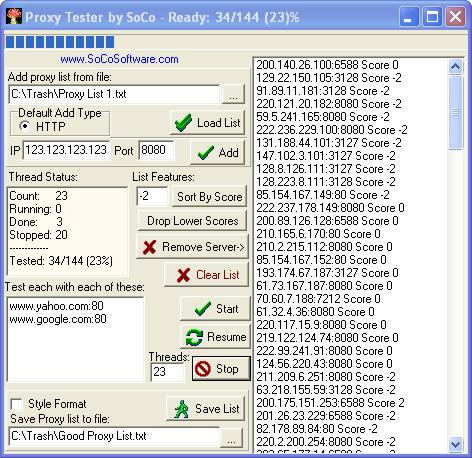Viewport: 472px width, 458px height.
Task: Enable the Style Format checkbox
Action: (16, 404)
